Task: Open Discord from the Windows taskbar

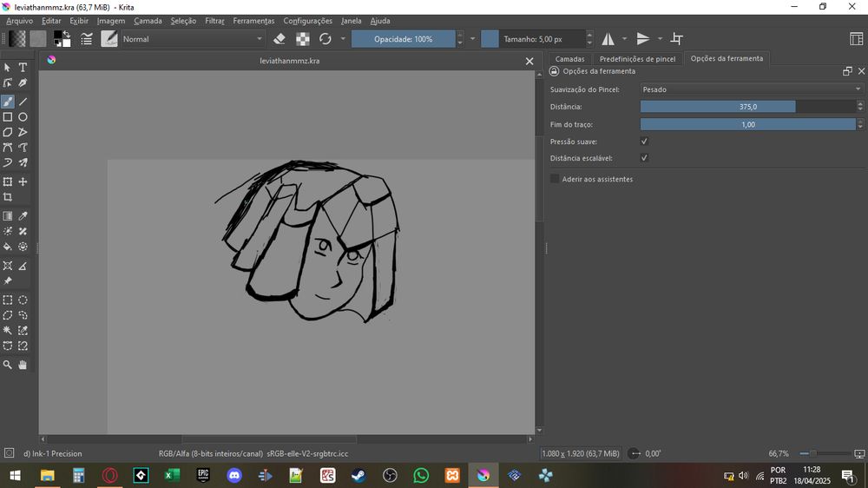Action: 233,476
